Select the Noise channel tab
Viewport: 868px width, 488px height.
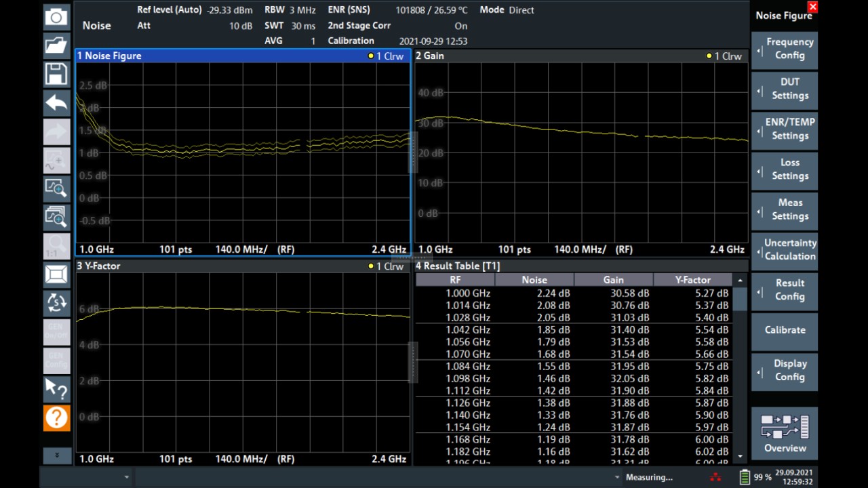96,26
